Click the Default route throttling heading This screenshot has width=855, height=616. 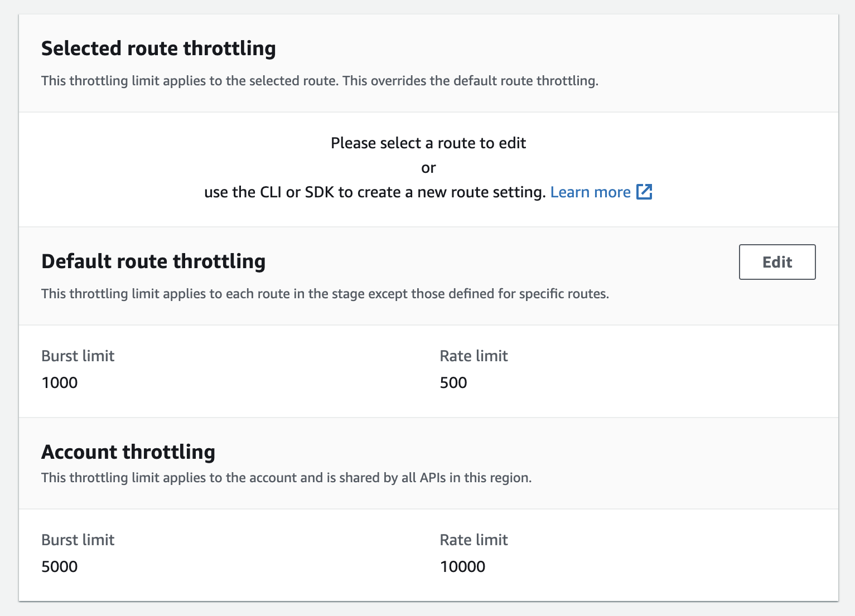pos(153,261)
